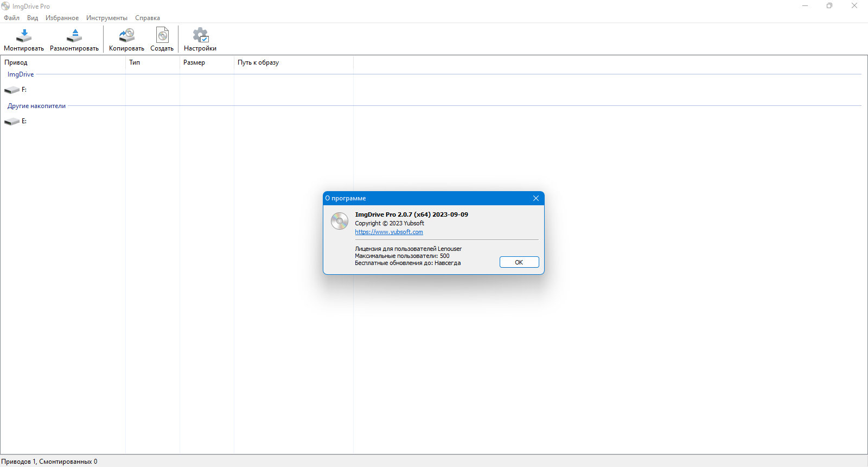This screenshot has height=467, width=868.
Task: Click Бесплатные обновления до: Навсегда text
Action: point(408,263)
